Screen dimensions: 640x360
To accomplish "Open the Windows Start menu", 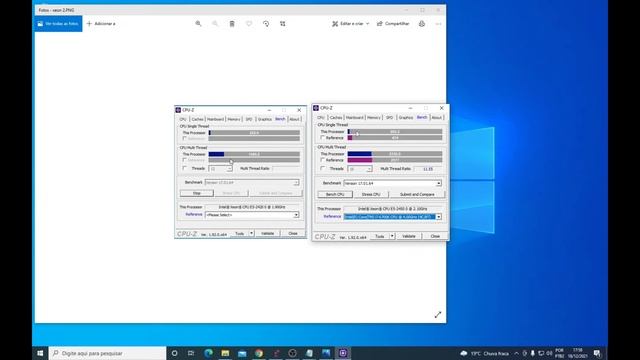I will pos(40,353).
